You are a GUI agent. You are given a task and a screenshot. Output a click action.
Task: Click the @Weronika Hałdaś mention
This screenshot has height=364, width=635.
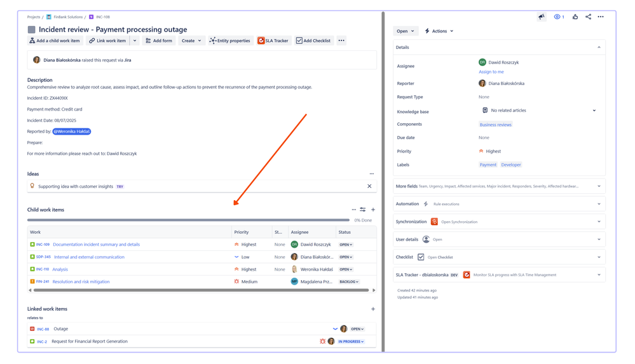[x=72, y=131]
